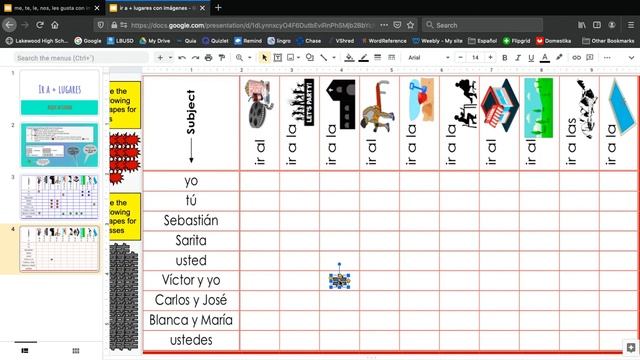Click the chevron to hide the menus
The height and width of the screenshot is (360, 640).
click(x=631, y=58)
